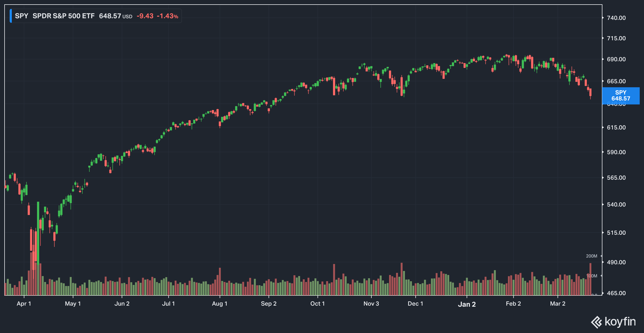Image resolution: width=644 pixels, height=333 pixels.
Task: Click the koyfin wordmark text
Action: 620,321
